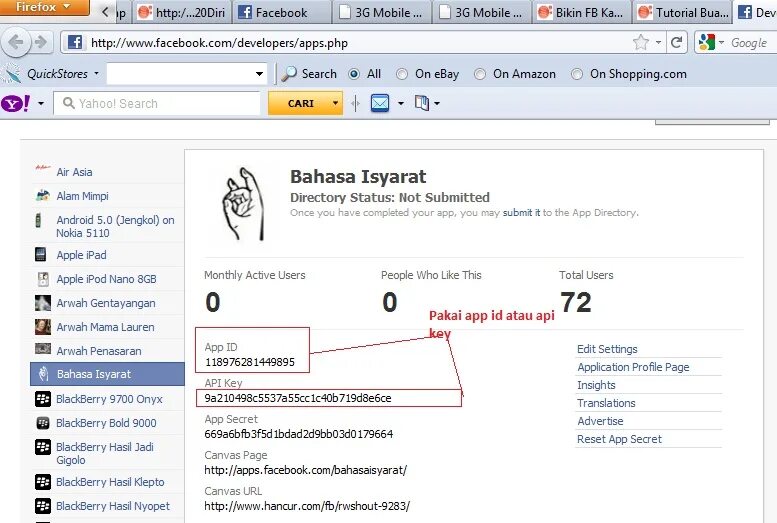The image size is (777, 523).
Task: Expand the Yahoo! logo dropdown arrow
Action: coord(41,104)
